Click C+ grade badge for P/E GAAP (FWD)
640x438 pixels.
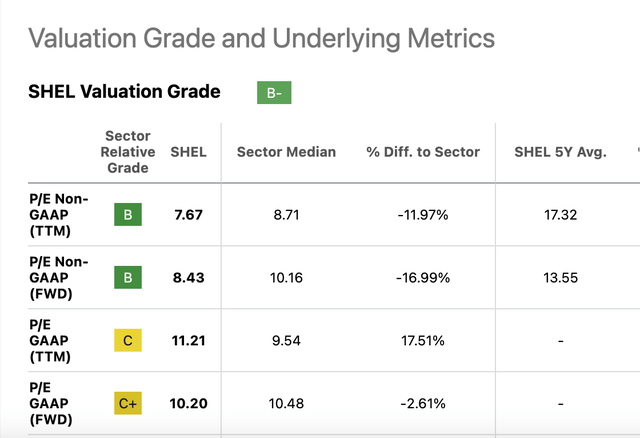(128, 403)
